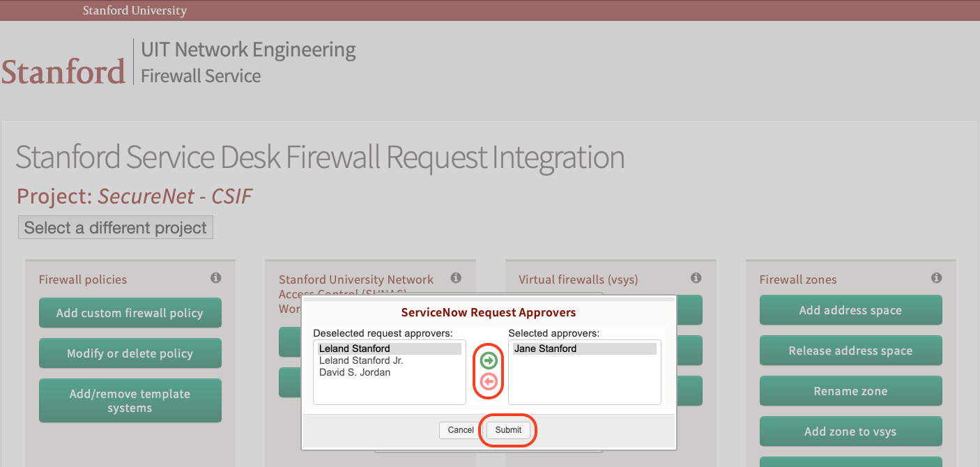
Task: Select Jane Stanford in selected approvers list
Action: [585, 349]
